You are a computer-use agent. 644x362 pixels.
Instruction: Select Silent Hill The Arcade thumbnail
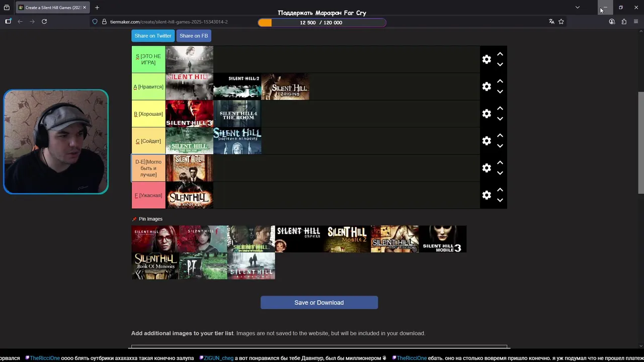[x=189, y=141]
